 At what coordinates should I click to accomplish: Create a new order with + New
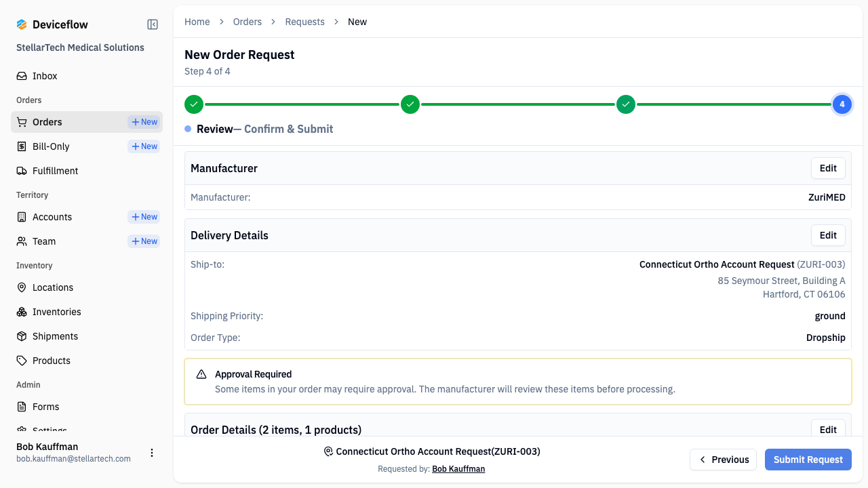pos(144,122)
